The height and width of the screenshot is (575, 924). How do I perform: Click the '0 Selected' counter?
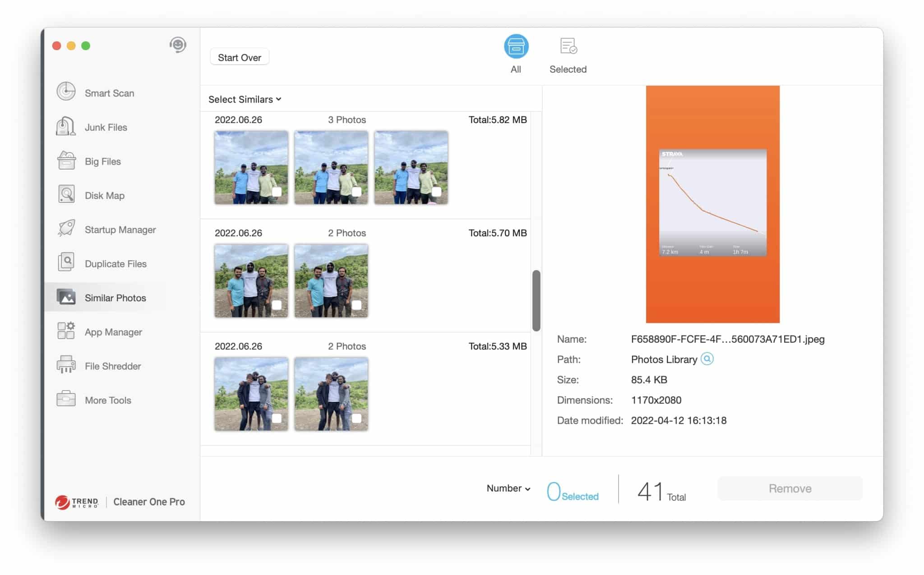point(573,491)
